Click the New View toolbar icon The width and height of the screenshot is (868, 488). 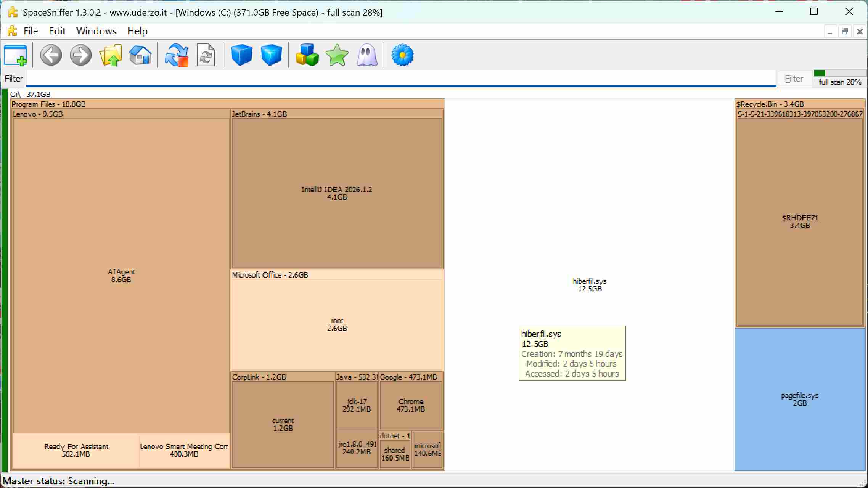pyautogui.click(x=16, y=55)
